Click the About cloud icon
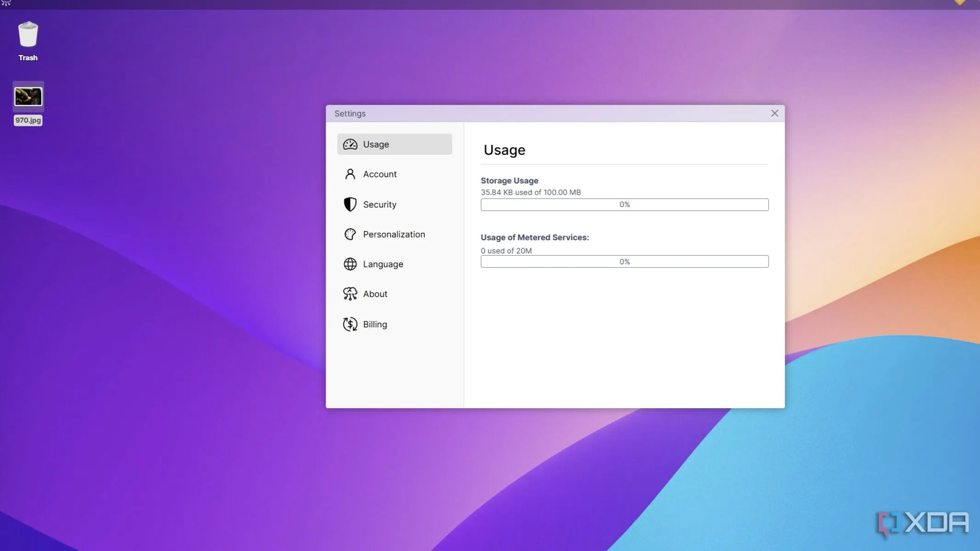980x551 pixels. click(x=350, y=294)
